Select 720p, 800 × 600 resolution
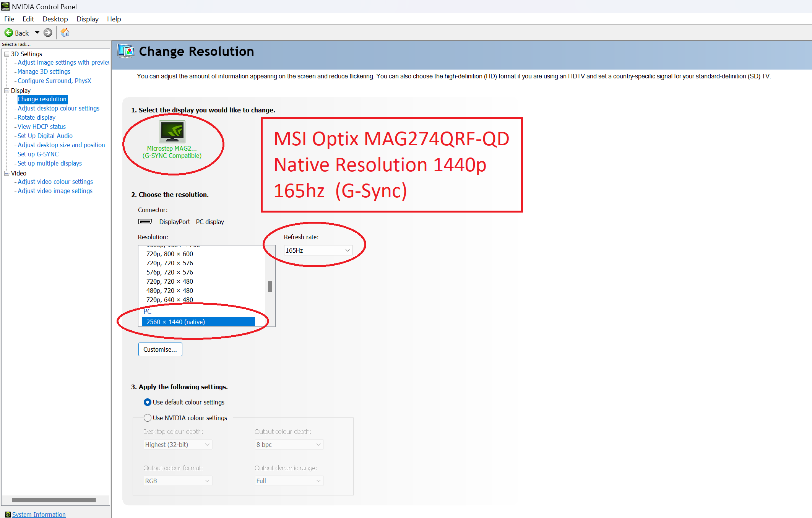The image size is (812, 518). [x=170, y=254]
